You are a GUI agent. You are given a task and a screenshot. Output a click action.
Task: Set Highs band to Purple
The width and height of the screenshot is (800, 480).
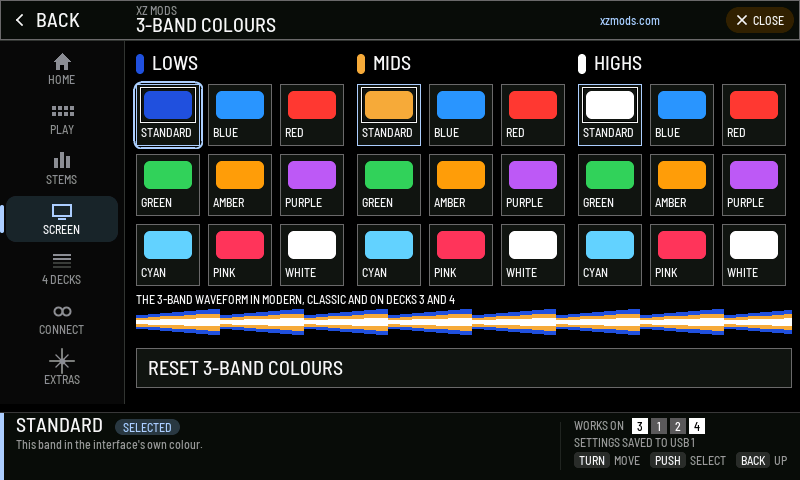click(x=754, y=185)
